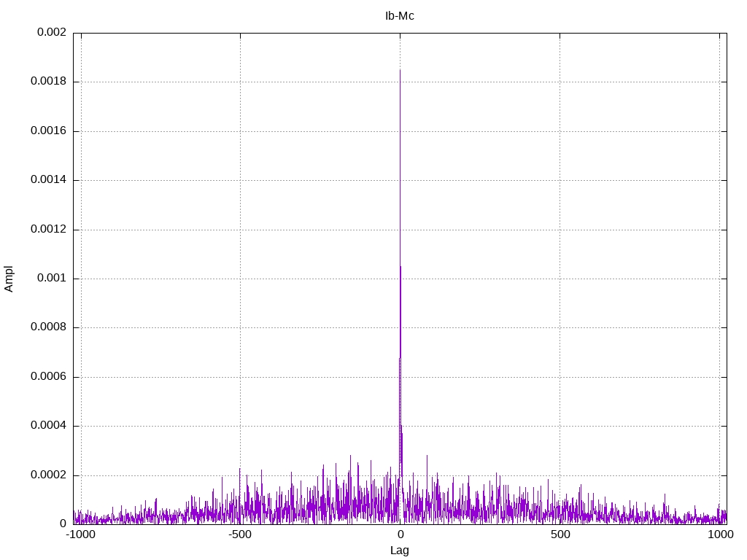
Task: Select the 0.0012 y-axis tick label
Action: pos(48,230)
